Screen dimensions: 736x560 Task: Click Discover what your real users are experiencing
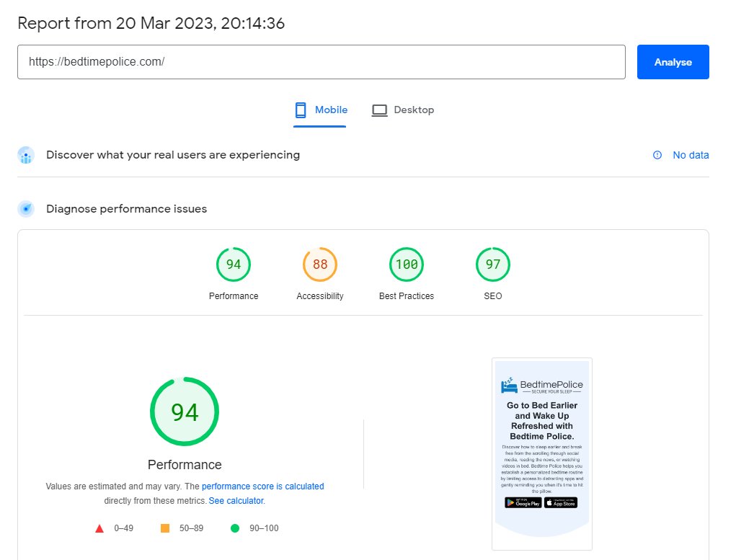tap(173, 155)
